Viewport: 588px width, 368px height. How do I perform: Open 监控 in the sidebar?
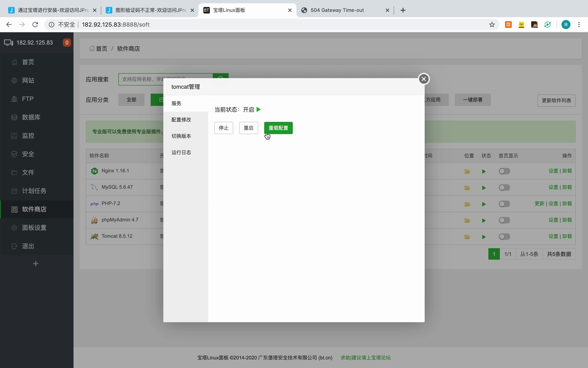pyautogui.click(x=37, y=136)
